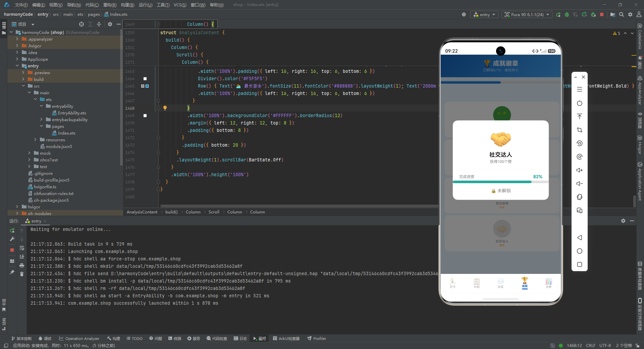Click emulator volume down icon
Screen dimensions: 644x349
pyautogui.click(x=580, y=184)
